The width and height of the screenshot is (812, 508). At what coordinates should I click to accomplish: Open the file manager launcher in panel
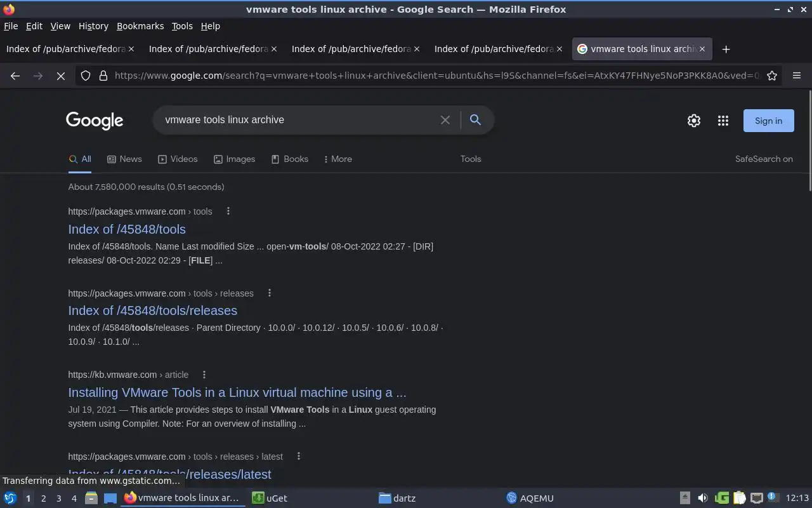[91, 498]
